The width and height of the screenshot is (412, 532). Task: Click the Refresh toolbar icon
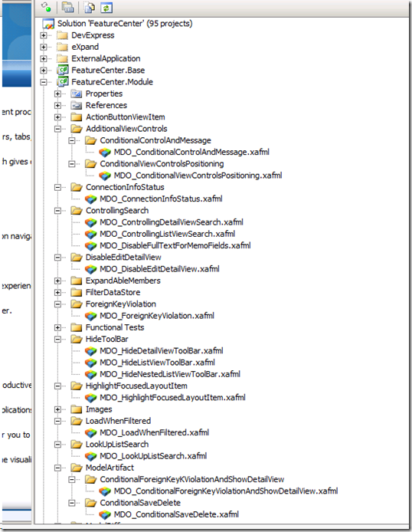(x=106, y=8)
